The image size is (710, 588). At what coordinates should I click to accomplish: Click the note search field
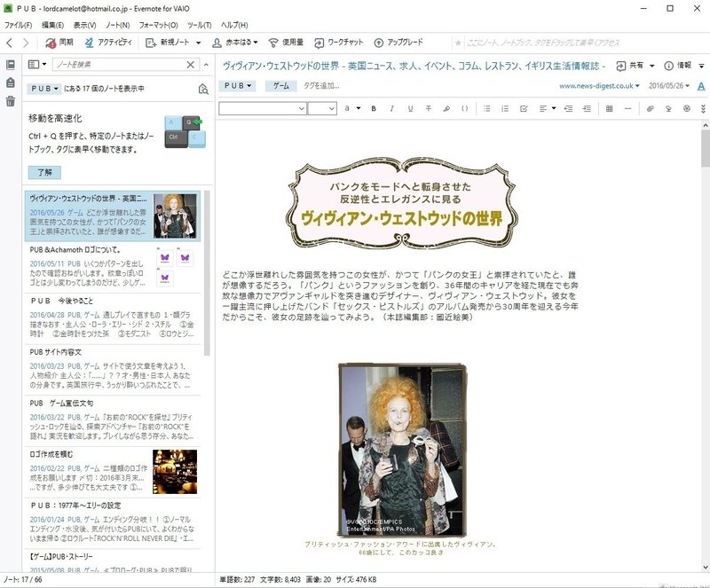coord(119,65)
